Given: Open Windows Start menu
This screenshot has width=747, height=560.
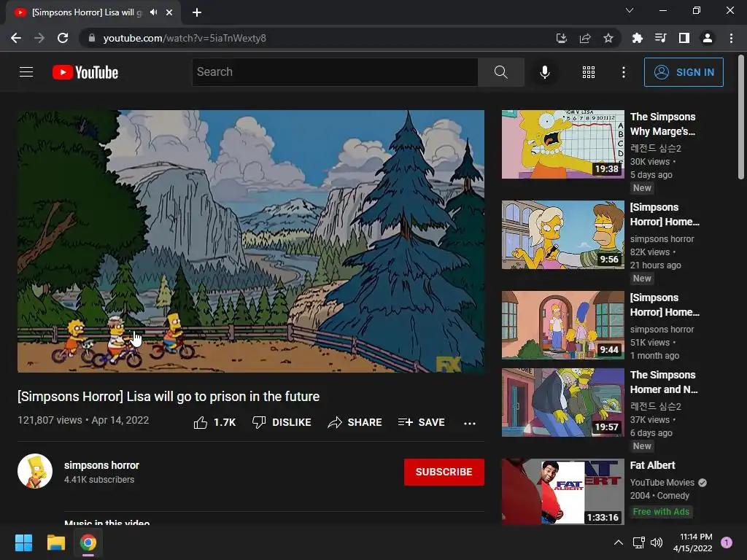Looking at the screenshot, I should [23, 542].
